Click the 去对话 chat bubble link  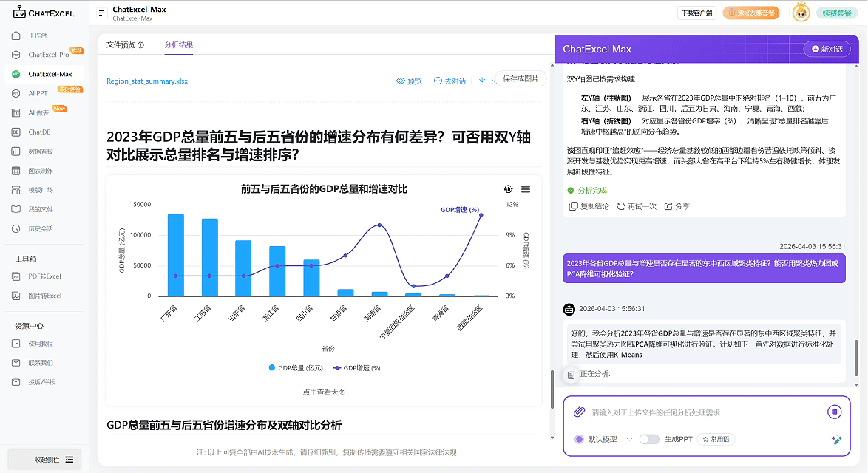pyautogui.click(x=450, y=81)
